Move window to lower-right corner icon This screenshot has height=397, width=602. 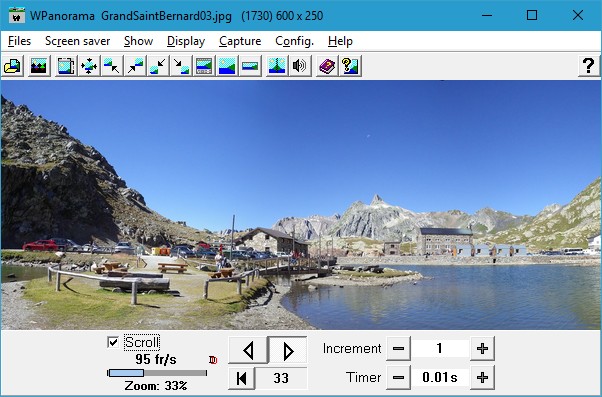click(181, 66)
